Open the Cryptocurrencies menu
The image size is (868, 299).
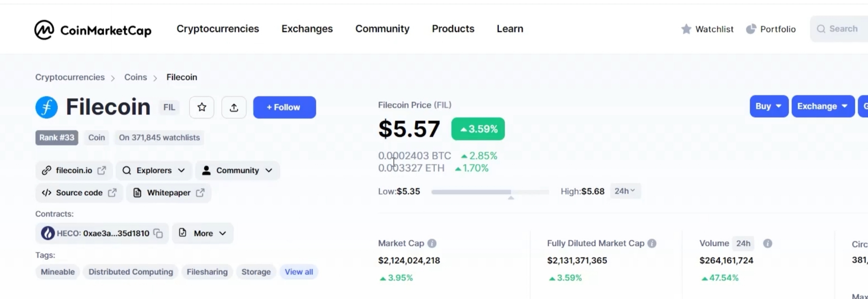tap(217, 29)
